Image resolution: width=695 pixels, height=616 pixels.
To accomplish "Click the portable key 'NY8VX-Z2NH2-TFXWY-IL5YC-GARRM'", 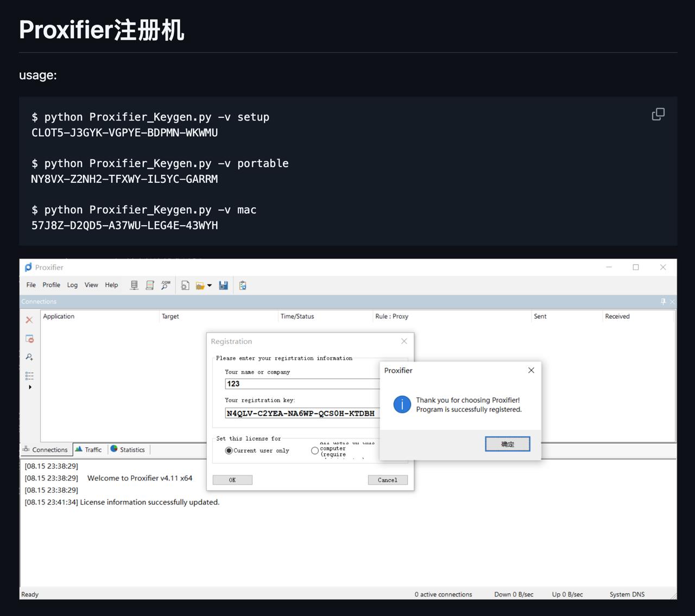I will click(124, 179).
